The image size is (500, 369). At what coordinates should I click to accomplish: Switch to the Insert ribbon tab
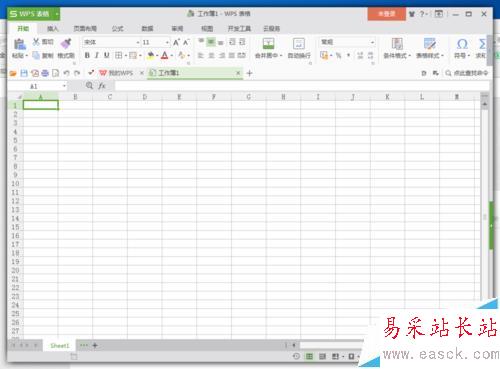pyautogui.click(x=52, y=29)
